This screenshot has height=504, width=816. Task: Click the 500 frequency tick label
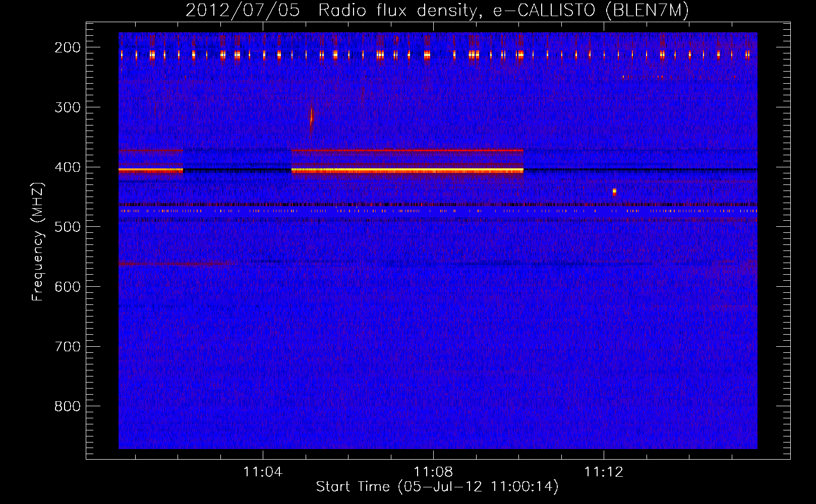pos(68,227)
